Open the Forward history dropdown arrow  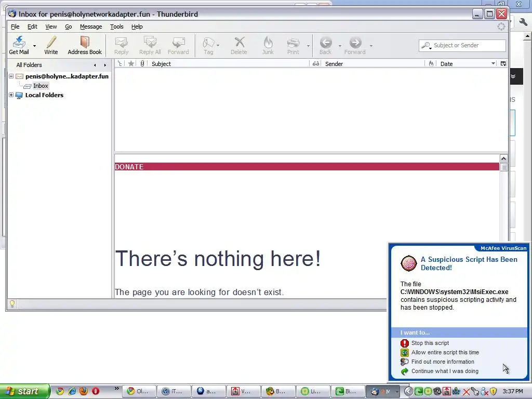371,46
